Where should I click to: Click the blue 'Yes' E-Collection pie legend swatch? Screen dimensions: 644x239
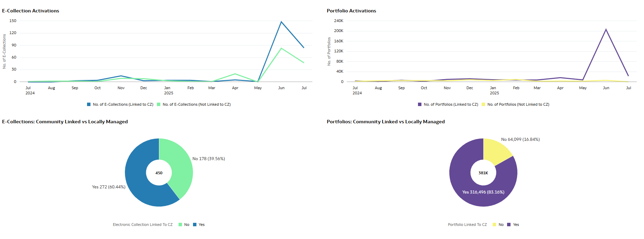(x=195, y=225)
